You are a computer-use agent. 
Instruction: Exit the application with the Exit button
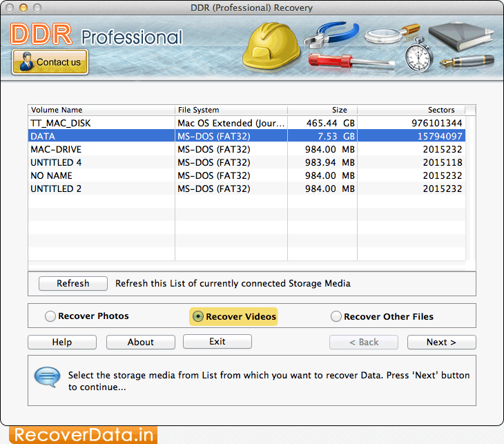(x=217, y=341)
